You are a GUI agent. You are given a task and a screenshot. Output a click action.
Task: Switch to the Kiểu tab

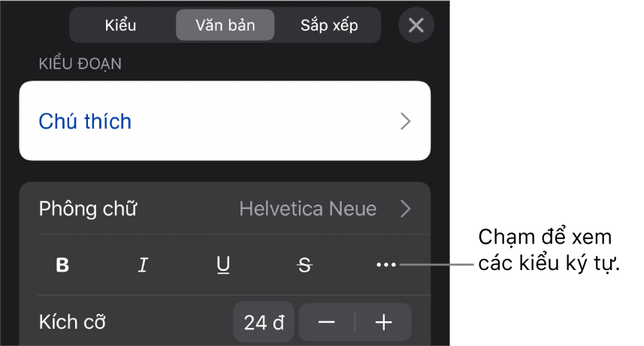[120, 26]
